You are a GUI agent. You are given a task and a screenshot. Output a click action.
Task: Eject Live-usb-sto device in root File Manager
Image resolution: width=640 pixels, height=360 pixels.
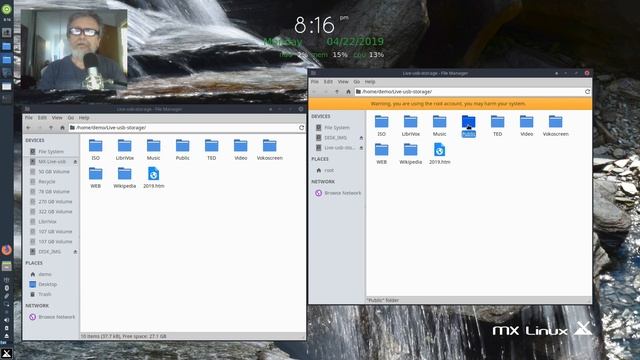point(361,148)
